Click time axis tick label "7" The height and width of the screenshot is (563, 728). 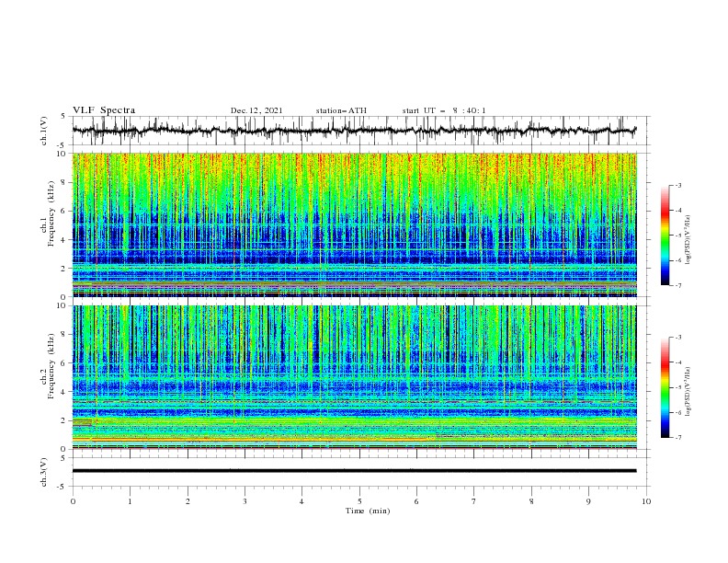[x=474, y=501]
